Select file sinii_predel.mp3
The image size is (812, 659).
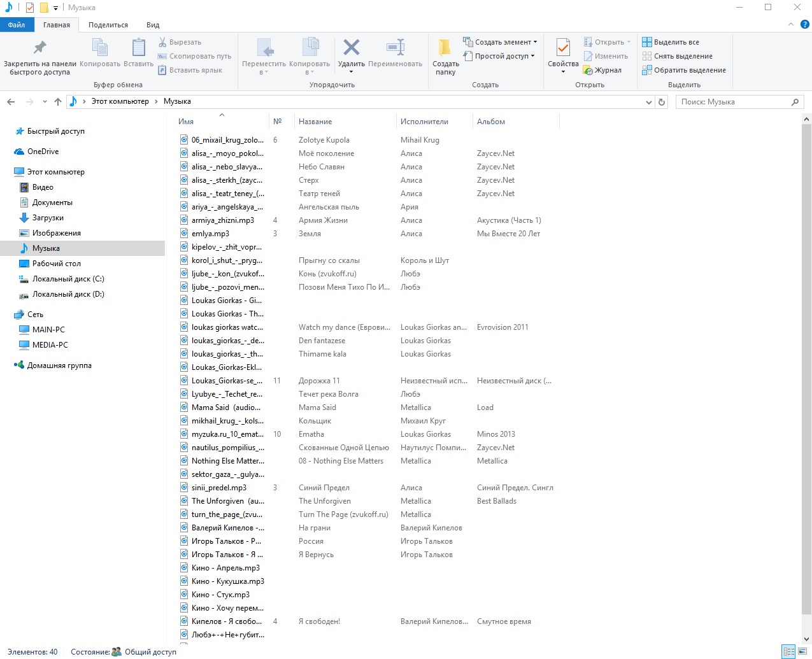point(218,488)
